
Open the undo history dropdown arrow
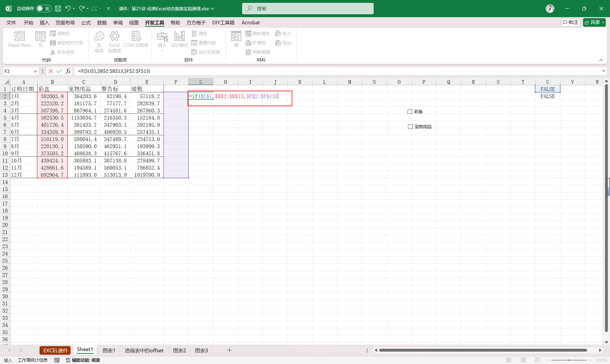point(75,9)
